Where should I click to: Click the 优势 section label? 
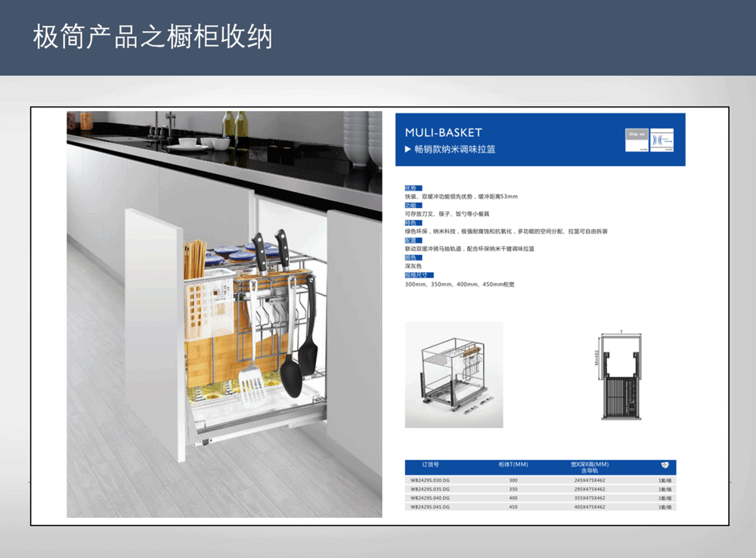pos(414,188)
